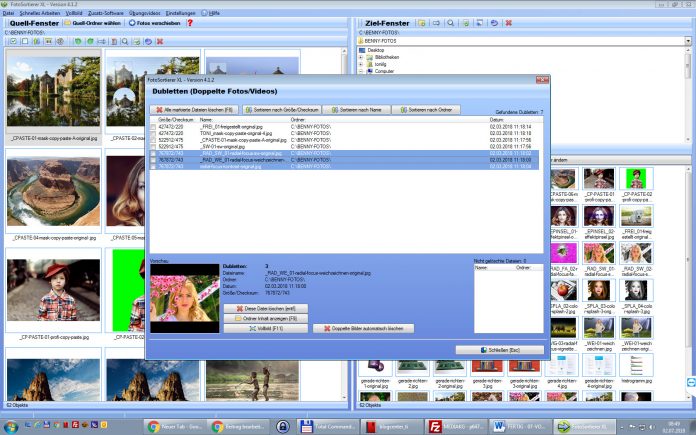Click the new-folder icon in Ziel-Fenster toolbar
Viewport: 696px width, 435px height.
422,23
